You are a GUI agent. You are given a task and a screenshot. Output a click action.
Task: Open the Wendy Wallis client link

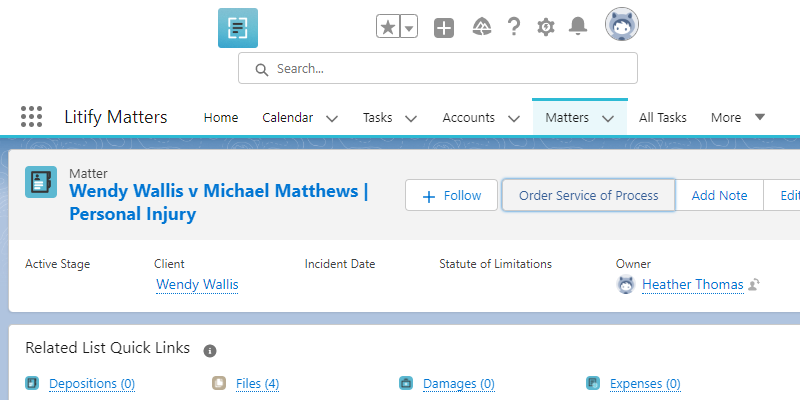[197, 285]
